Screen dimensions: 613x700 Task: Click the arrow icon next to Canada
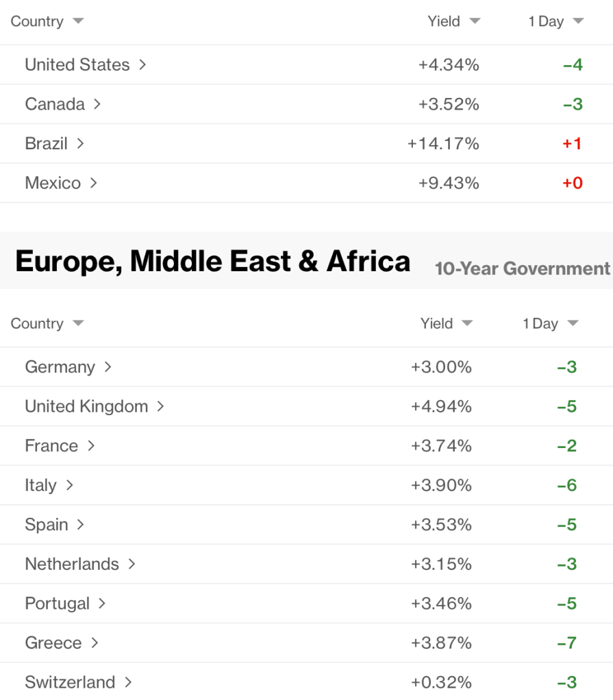[x=97, y=104]
